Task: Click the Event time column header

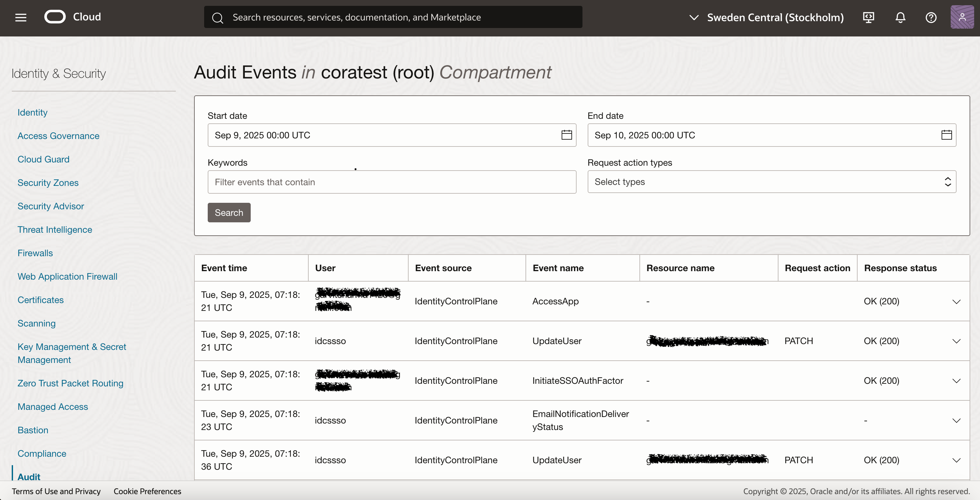Action: (224, 268)
